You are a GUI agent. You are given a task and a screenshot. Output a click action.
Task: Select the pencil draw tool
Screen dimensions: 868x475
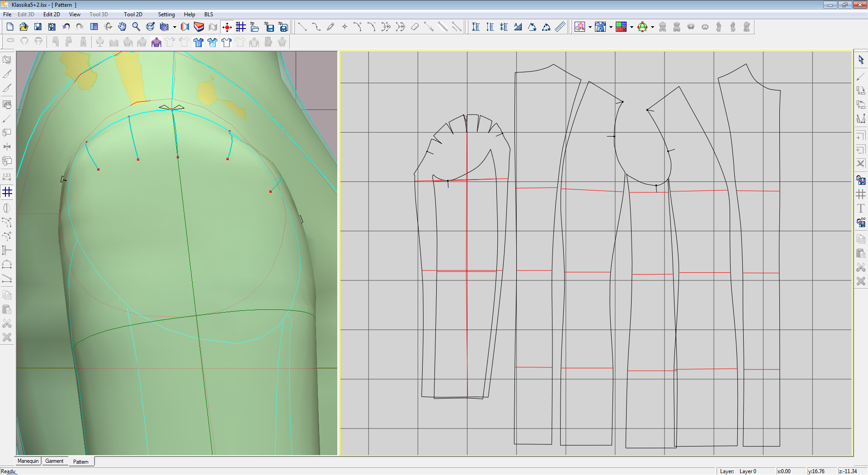pyautogui.click(x=330, y=27)
